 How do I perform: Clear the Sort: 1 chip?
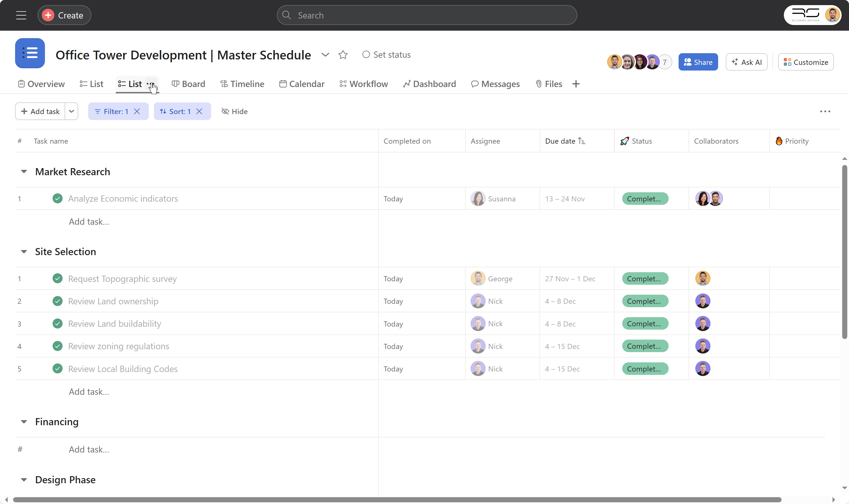pyautogui.click(x=199, y=111)
